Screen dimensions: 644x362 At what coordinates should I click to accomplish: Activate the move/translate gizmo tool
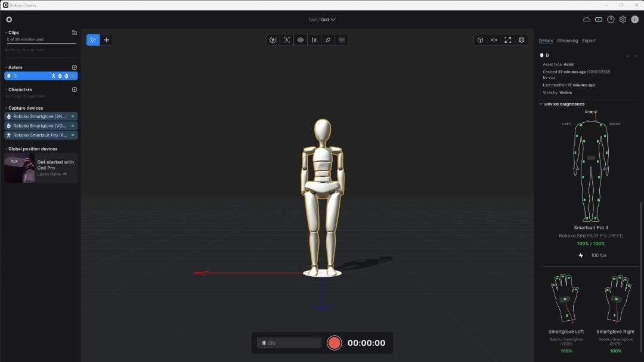tap(106, 40)
